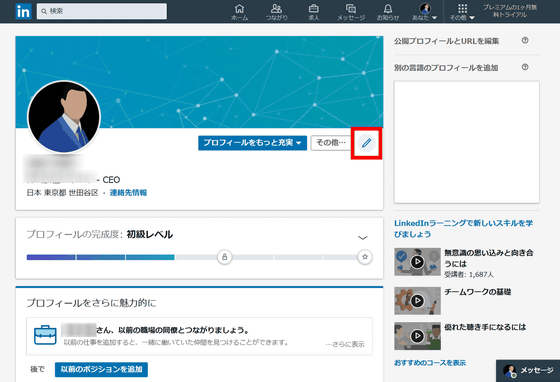The width and height of the screenshot is (560, 382).
Task: Play 優れた聴き手になるには course thumbnail
Action: (417, 336)
